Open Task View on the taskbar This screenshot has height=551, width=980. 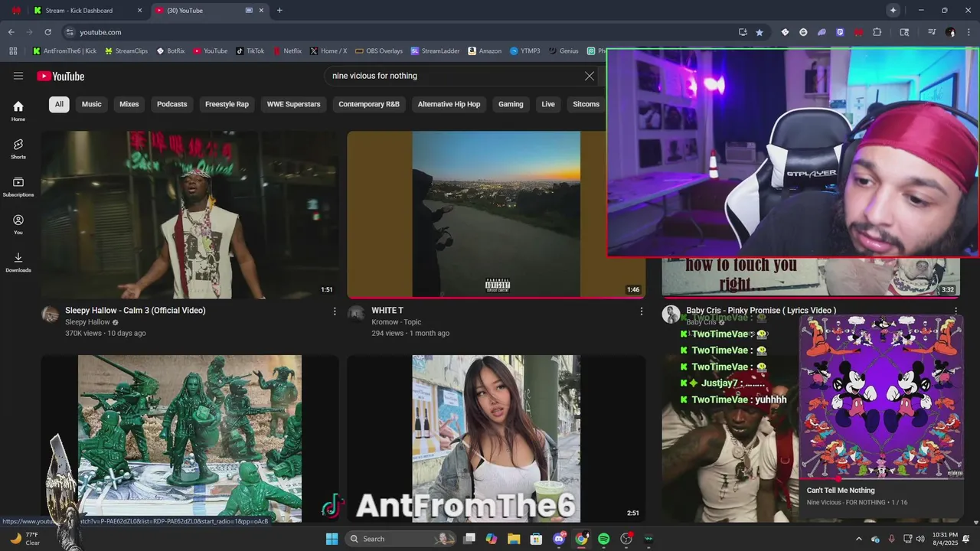click(469, 539)
